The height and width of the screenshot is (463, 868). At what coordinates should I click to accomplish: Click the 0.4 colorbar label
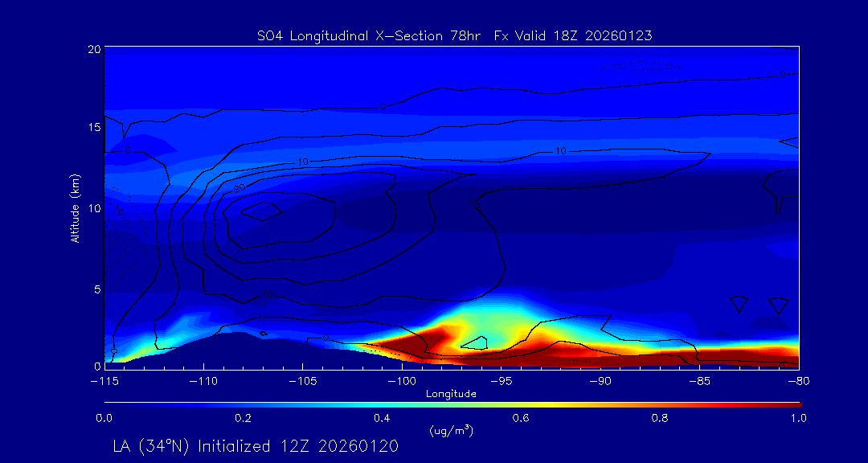coord(382,418)
